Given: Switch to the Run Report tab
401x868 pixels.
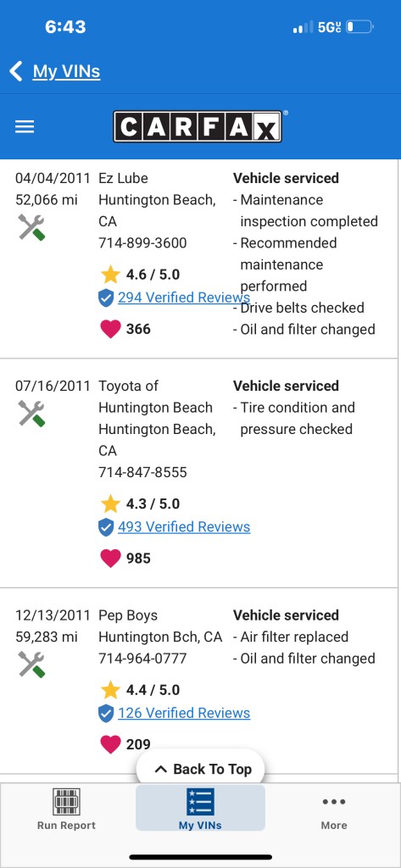Looking at the screenshot, I should tap(66, 809).
